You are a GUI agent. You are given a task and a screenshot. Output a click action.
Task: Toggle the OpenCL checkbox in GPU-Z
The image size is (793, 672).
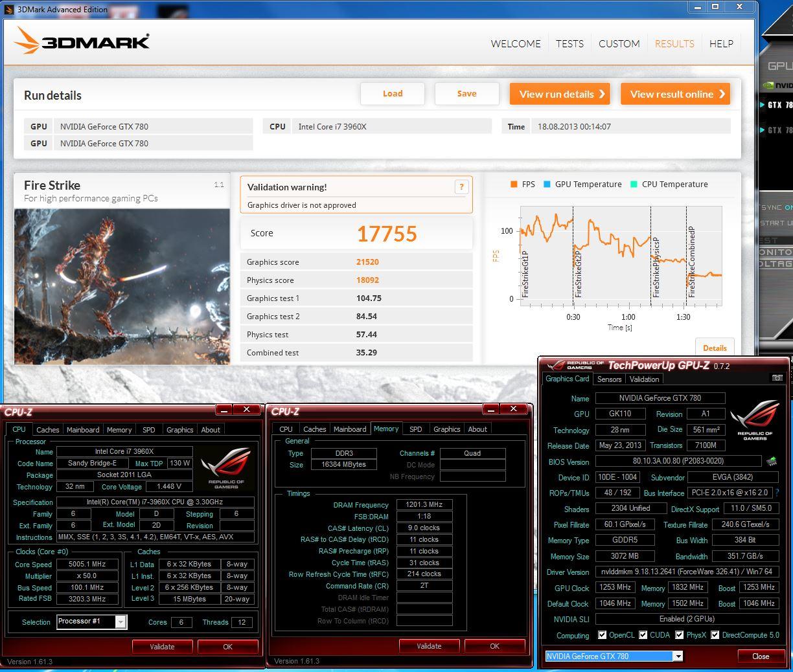(602, 635)
